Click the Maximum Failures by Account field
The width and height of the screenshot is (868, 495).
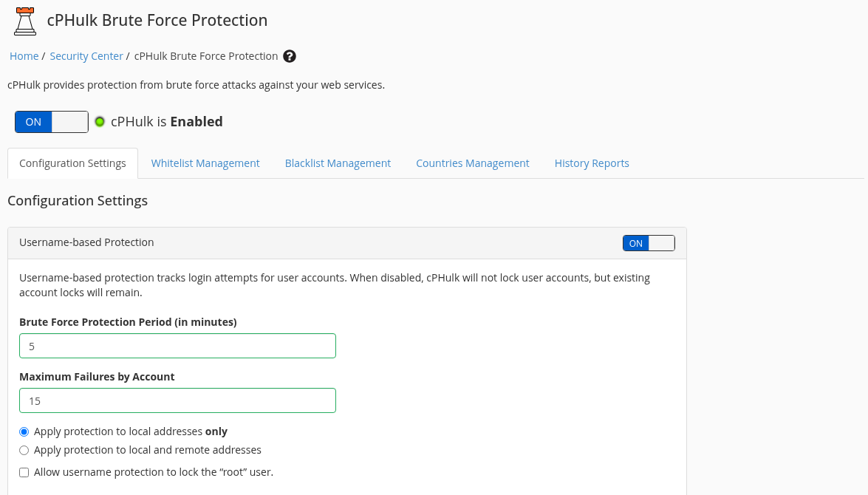tap(178, 401)
